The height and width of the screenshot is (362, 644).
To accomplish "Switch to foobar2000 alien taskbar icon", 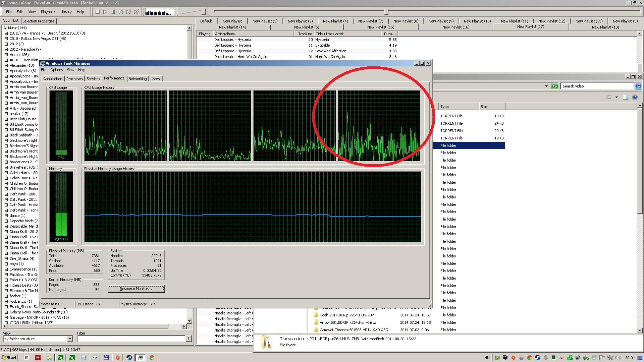I will 95,358.
